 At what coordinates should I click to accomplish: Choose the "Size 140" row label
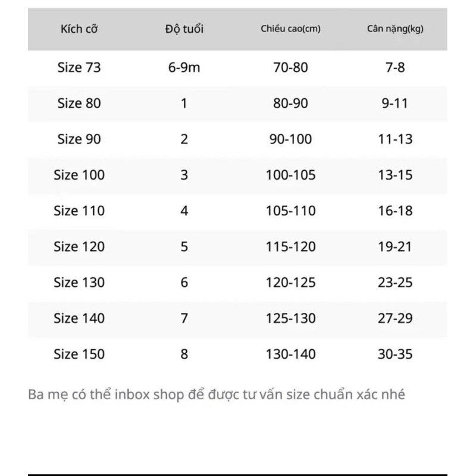pos(79,318)
